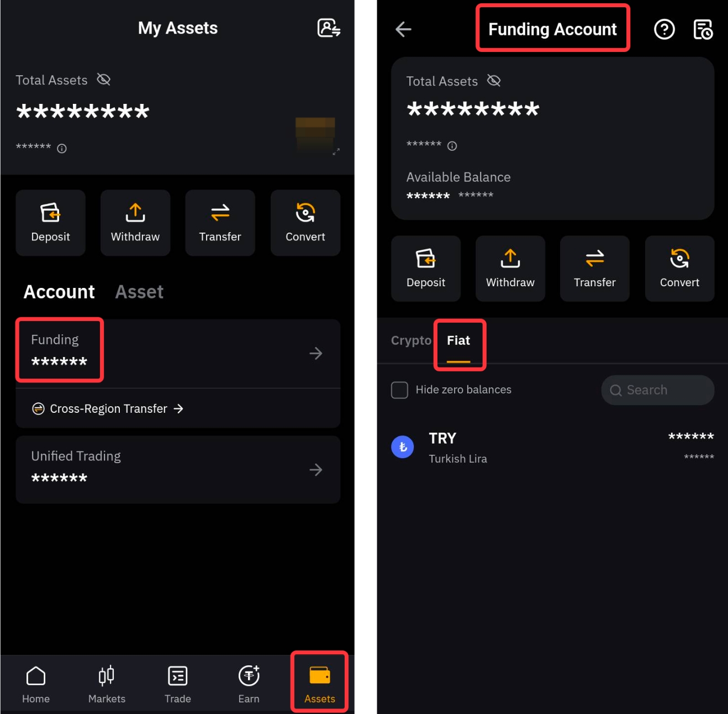Expand Unified Trading row arrow
The image size is (728, 714).
316,470
